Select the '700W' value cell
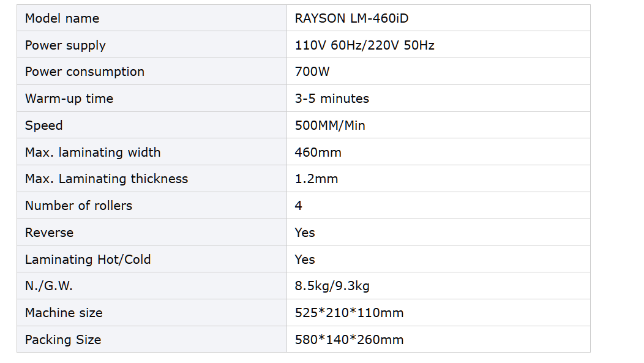This screenshot has width=644, height=363. click(x=312, y=72)
